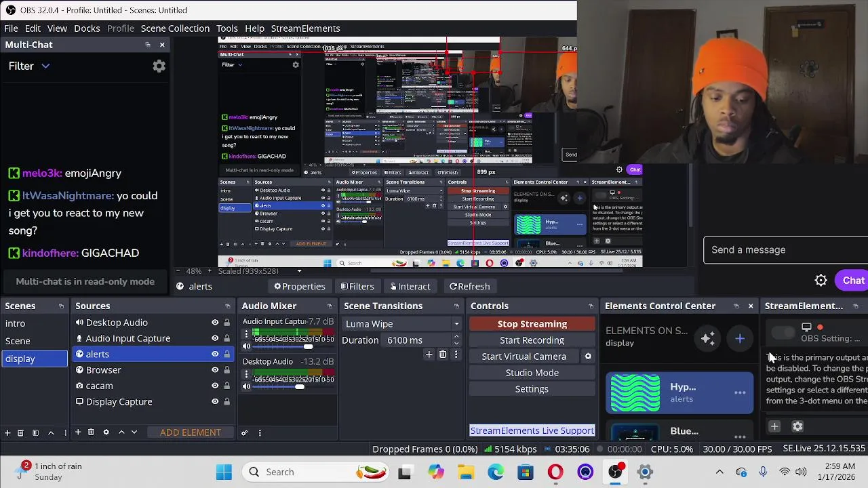Toggle StreamElements OBS Setting output switch
The height and width of the screenshot is (488, 868).
783,333
